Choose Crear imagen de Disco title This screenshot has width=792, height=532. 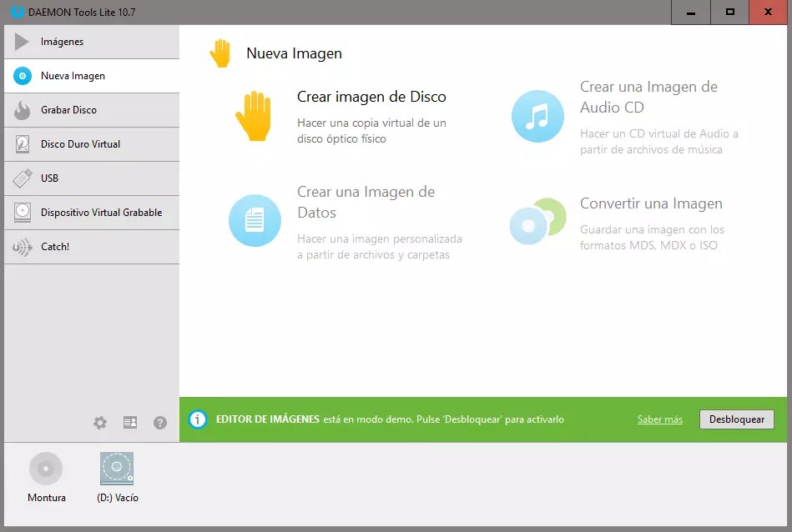[x=371, y=97]
